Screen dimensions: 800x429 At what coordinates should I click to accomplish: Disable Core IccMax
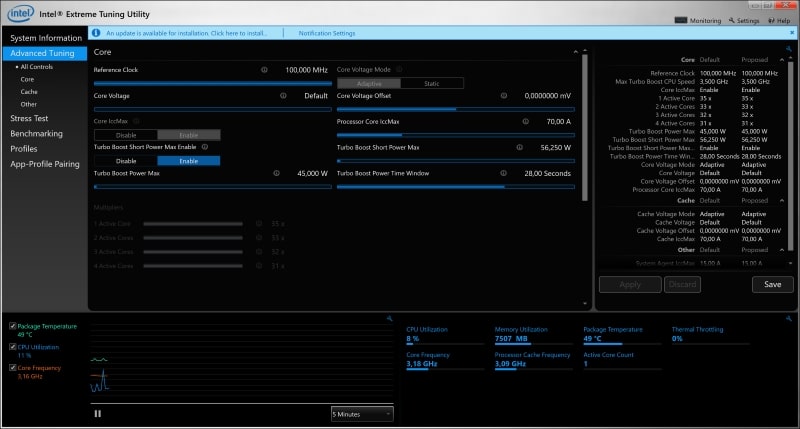[126, 135]
